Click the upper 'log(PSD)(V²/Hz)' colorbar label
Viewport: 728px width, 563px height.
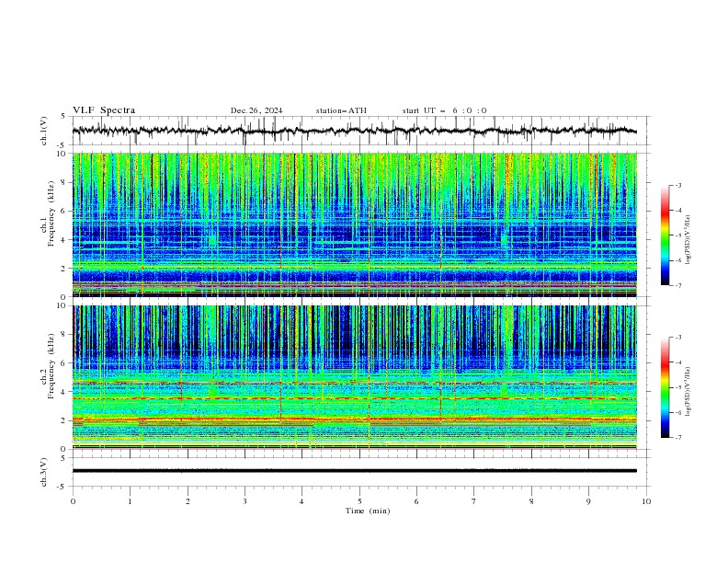(x=688, y=240)
